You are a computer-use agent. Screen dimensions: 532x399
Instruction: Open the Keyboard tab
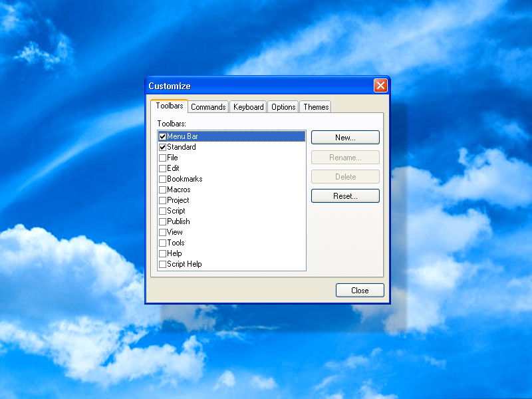pos(248,107)
